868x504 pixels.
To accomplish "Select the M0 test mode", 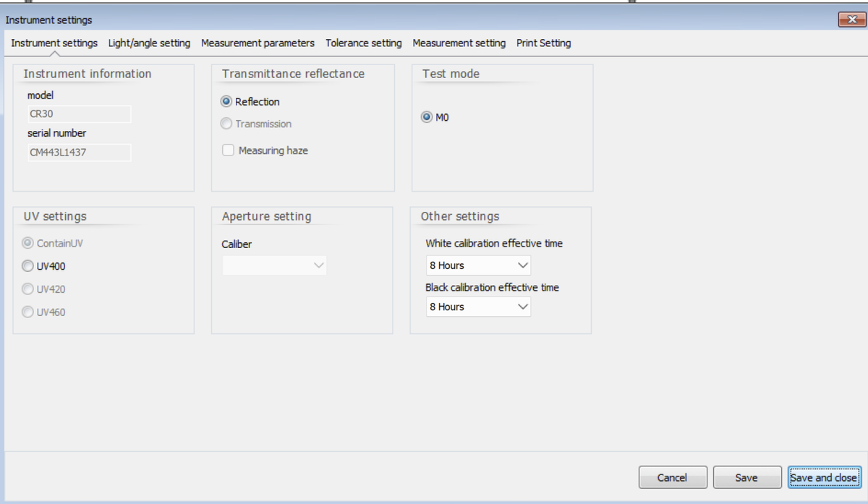I will (427, 117).
